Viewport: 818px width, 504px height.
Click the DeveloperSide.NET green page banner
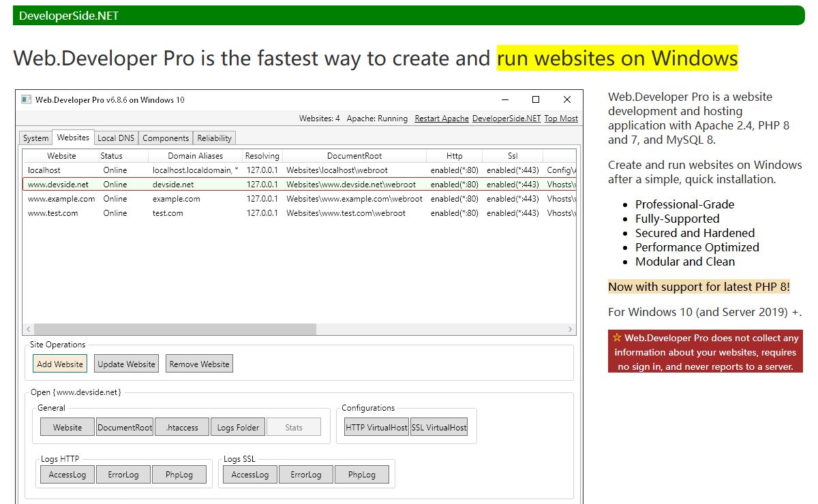click(x=409, y=16)
